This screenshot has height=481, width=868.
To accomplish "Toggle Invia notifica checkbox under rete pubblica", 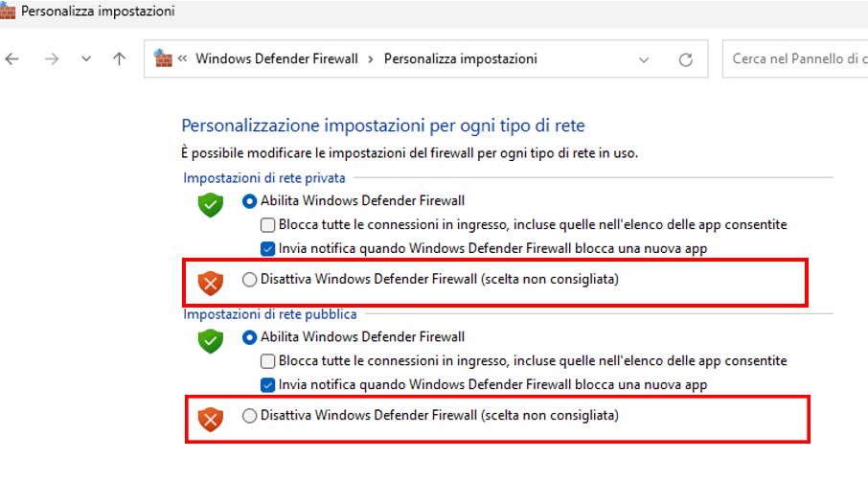I will click(268, 384).
